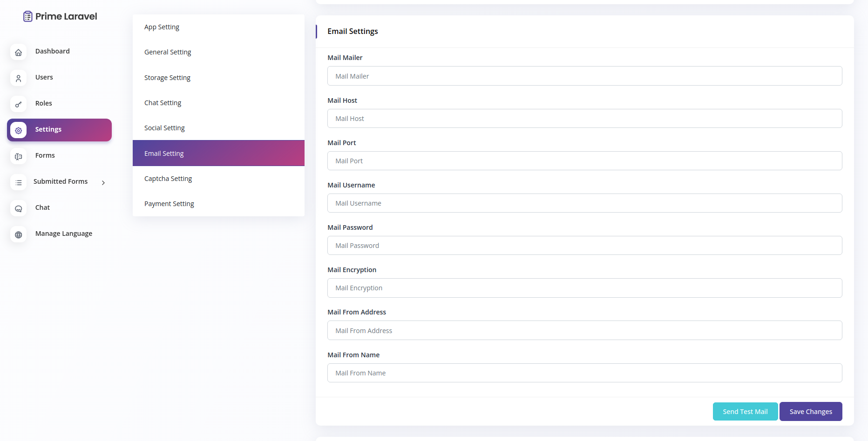Click the Send Test Mail button
868x441 pixels.
click(x=745, y=411)
